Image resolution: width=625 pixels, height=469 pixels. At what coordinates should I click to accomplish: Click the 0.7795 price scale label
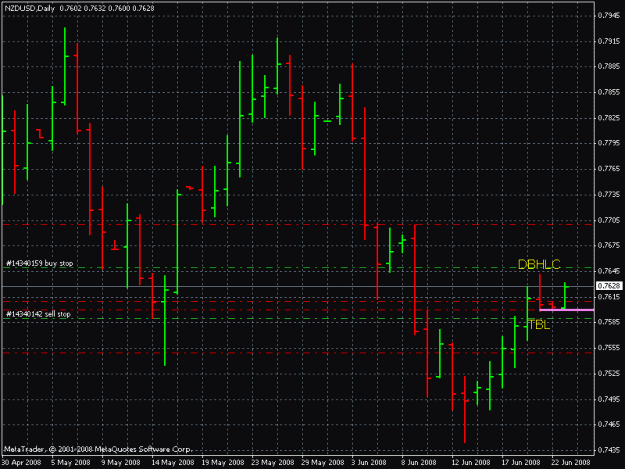[x=609, y=143]
